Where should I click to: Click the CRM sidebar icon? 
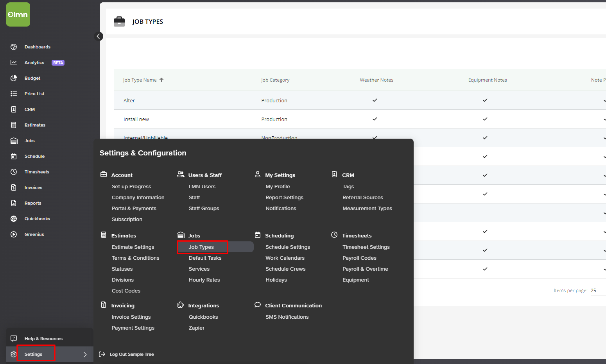coord(14,109)
